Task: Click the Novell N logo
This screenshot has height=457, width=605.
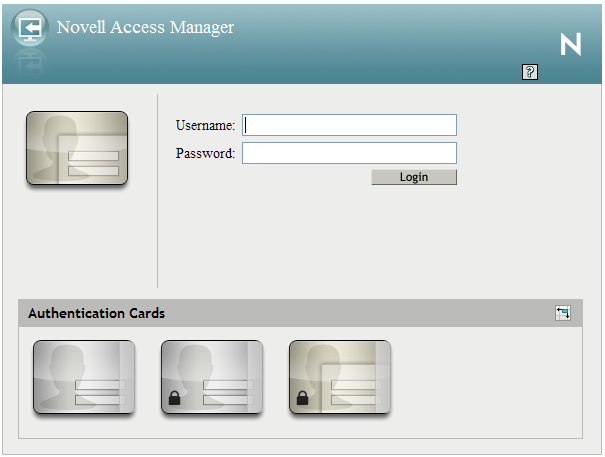Action: (x=571, y=44)
